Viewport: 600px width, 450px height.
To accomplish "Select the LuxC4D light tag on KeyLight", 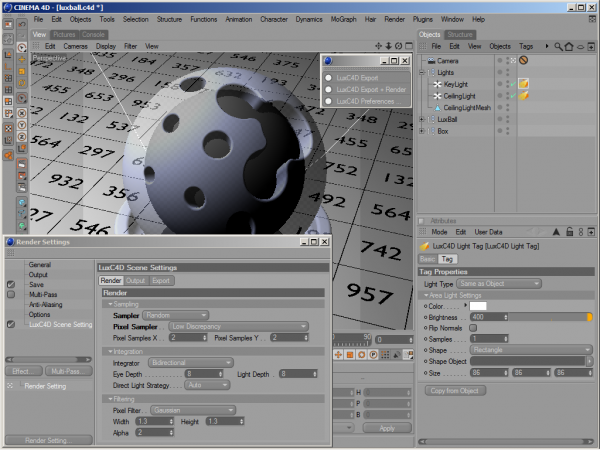I will click(x=522, y=84).
